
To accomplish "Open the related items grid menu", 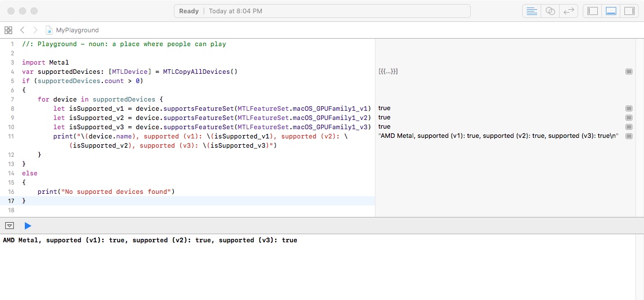I will pos(8,30).
